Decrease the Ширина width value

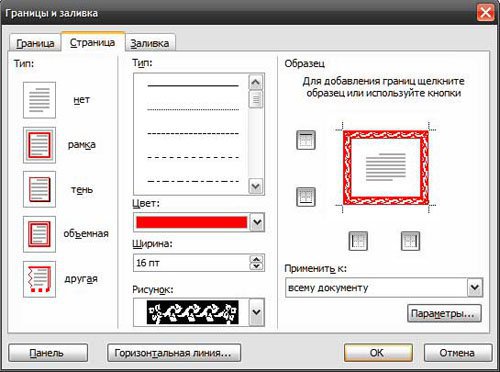coord(256,266)
